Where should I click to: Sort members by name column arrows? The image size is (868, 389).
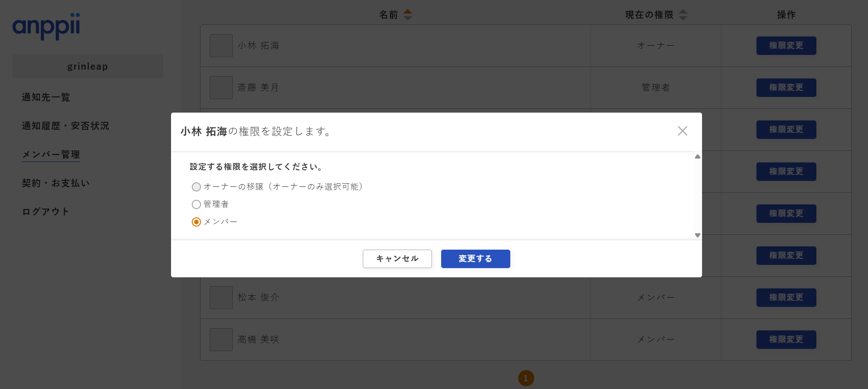click(407, 15)
